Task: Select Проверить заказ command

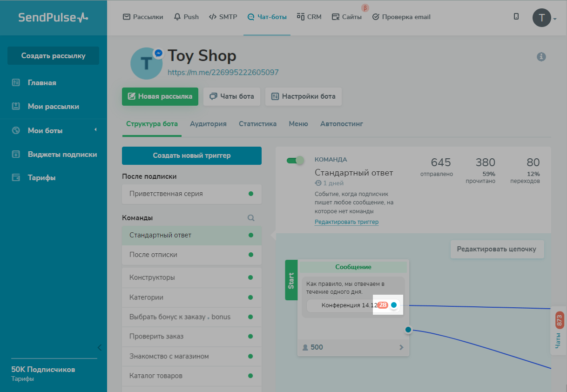Action: [x=192, y=337]
